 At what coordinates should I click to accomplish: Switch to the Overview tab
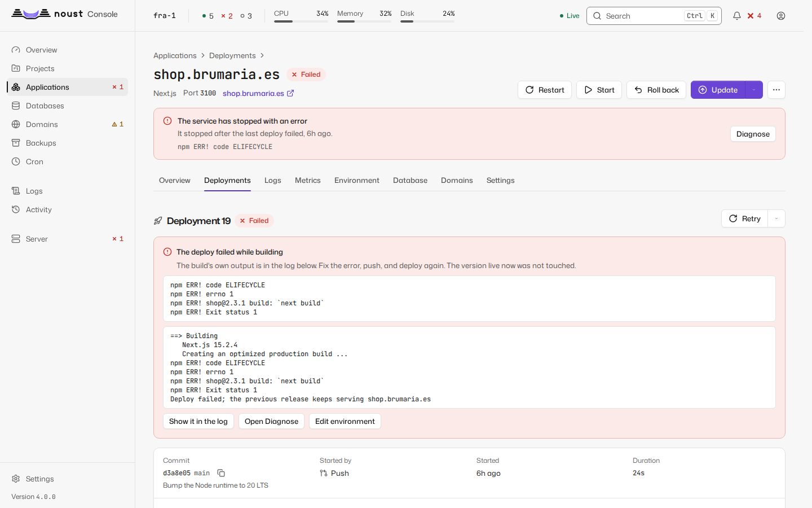click(175, 181)
